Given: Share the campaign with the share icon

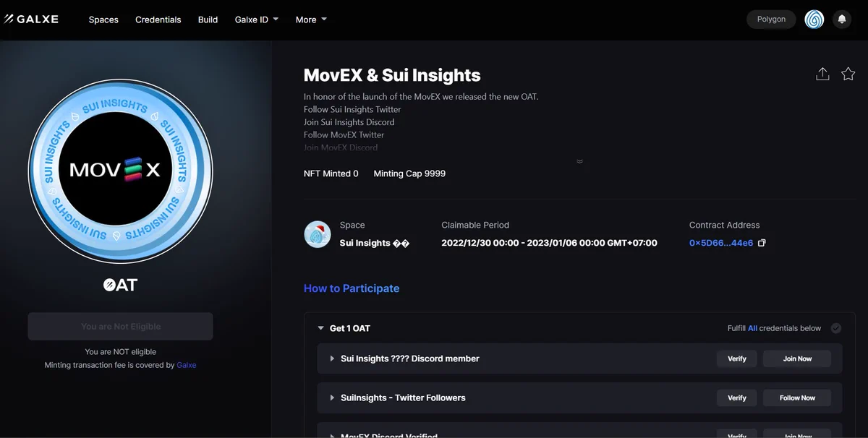Looking at the screenshot, I should tap(822, 74).
